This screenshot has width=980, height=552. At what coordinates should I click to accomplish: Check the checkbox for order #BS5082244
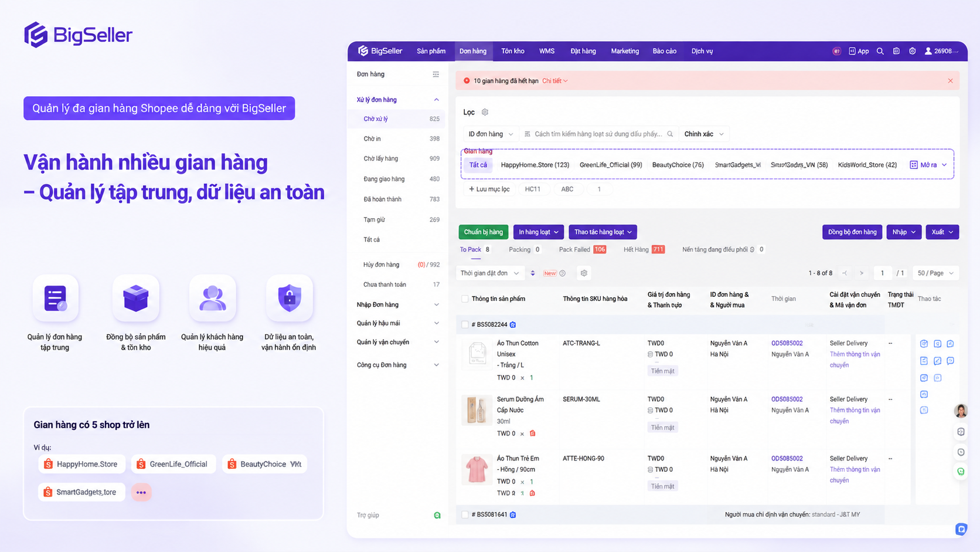465,324
